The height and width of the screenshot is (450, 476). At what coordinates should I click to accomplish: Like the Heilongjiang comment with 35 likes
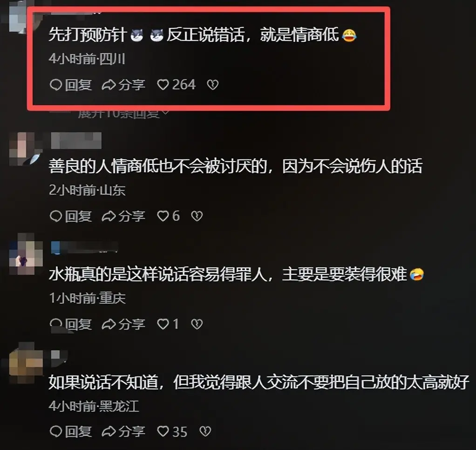pyautogui.click(x=172, y=431)
